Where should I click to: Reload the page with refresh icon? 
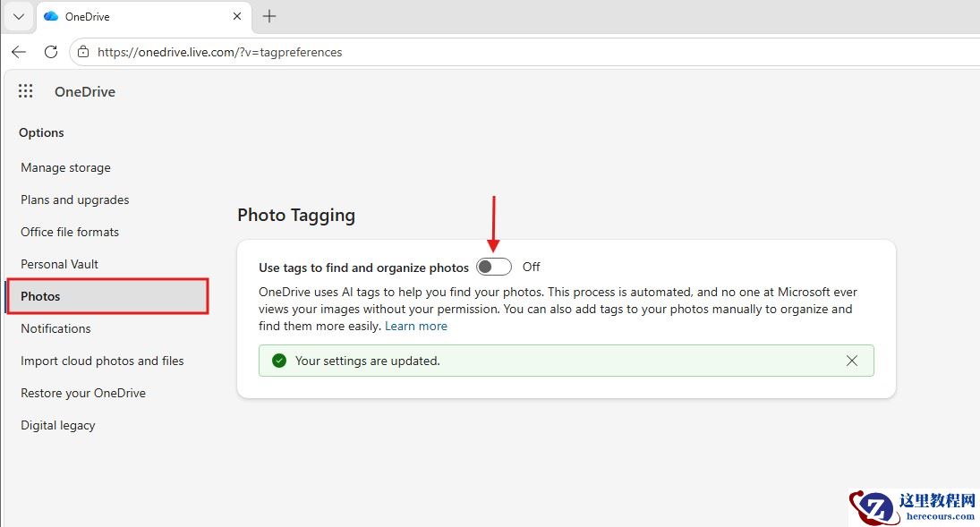click(x=51, y=52)
